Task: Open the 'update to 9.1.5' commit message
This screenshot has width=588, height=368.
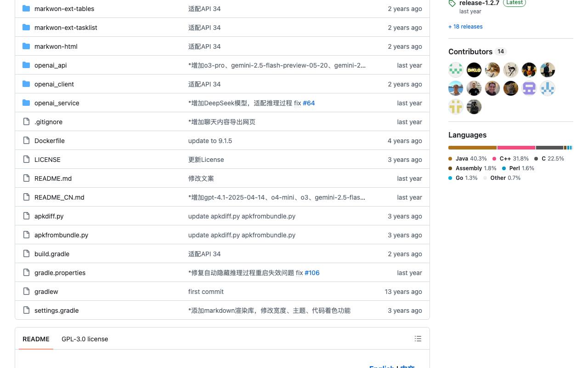Action: [210, 141]
